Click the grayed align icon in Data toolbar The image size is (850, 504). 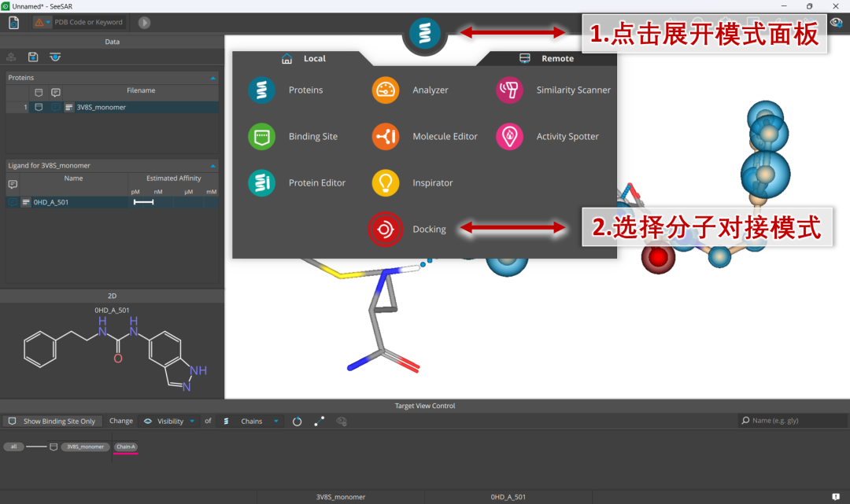11,57
